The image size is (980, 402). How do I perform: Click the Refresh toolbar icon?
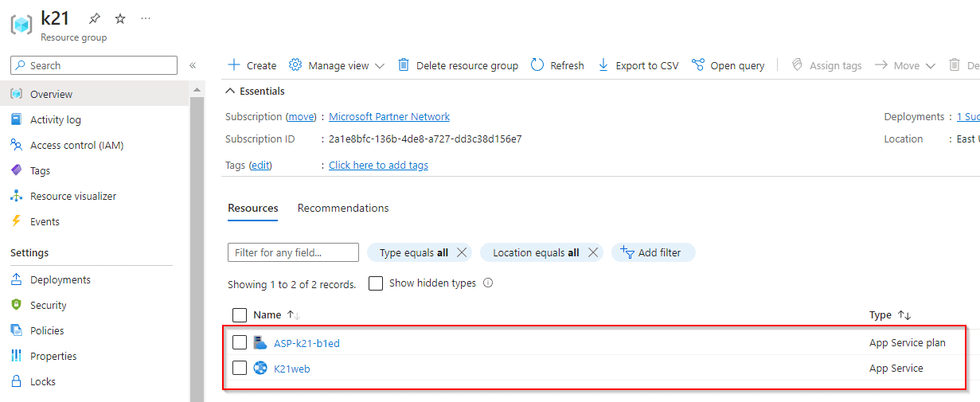[x=537, y=65]
